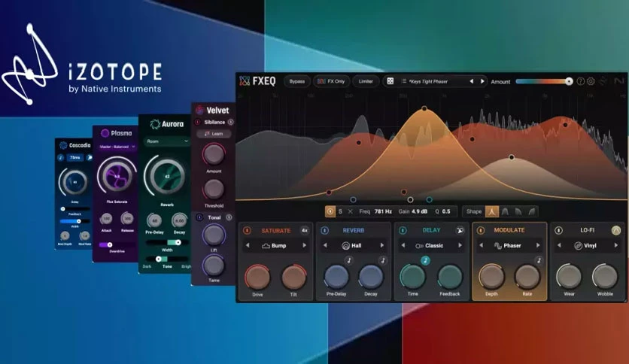Select next delay type after Classic
629x364 pixels.
[460, 245]
